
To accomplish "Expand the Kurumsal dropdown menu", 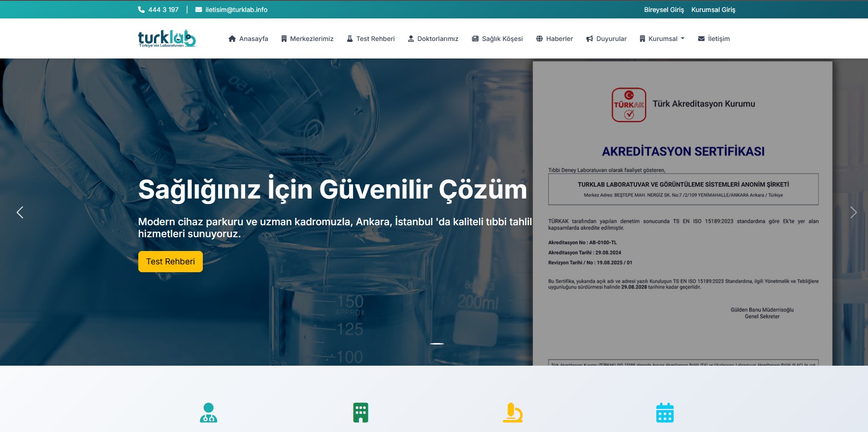I will click(x=662, y=39).
